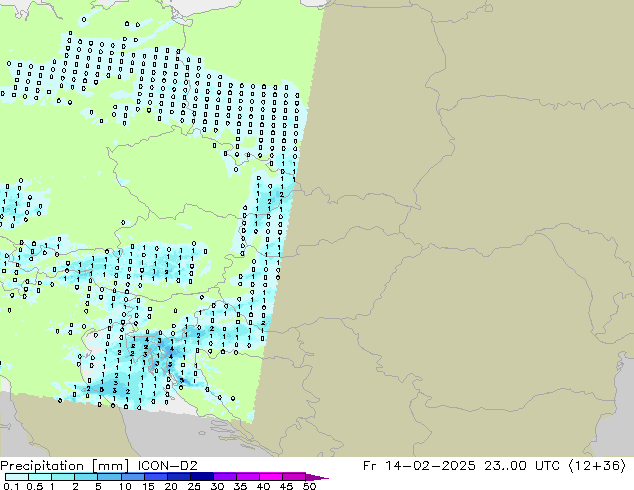
Task: Click the 30–35 mm purple legend box
Action: [224, 477]
